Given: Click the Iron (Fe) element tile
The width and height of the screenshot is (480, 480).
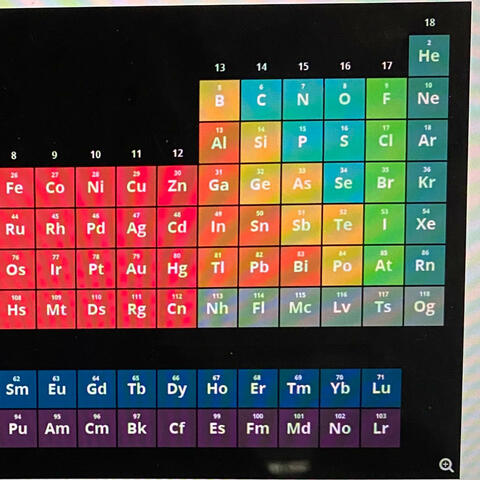Looking at the screenshot, I should [15, 188].
